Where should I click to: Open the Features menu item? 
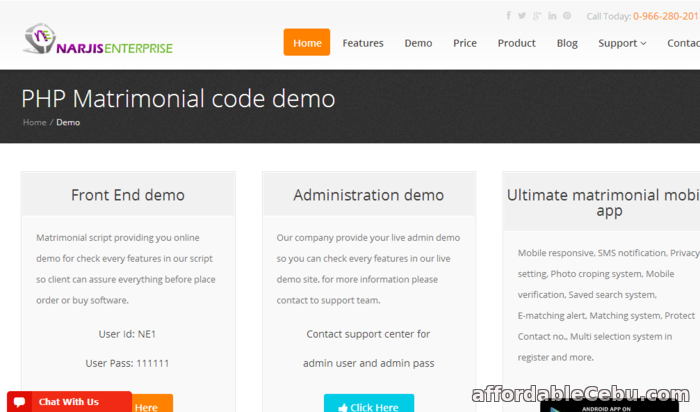363,43
